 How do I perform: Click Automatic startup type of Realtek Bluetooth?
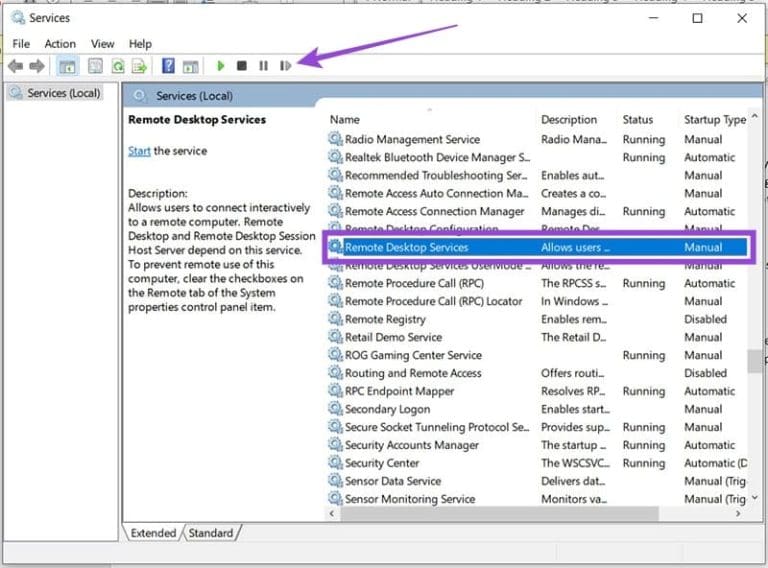[x=709, y=158]
